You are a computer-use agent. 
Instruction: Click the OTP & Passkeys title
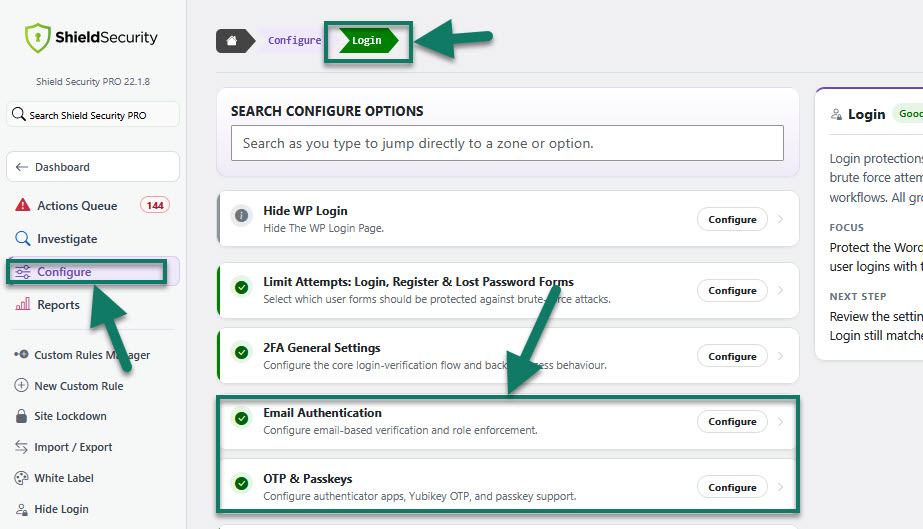pos(308,478)
